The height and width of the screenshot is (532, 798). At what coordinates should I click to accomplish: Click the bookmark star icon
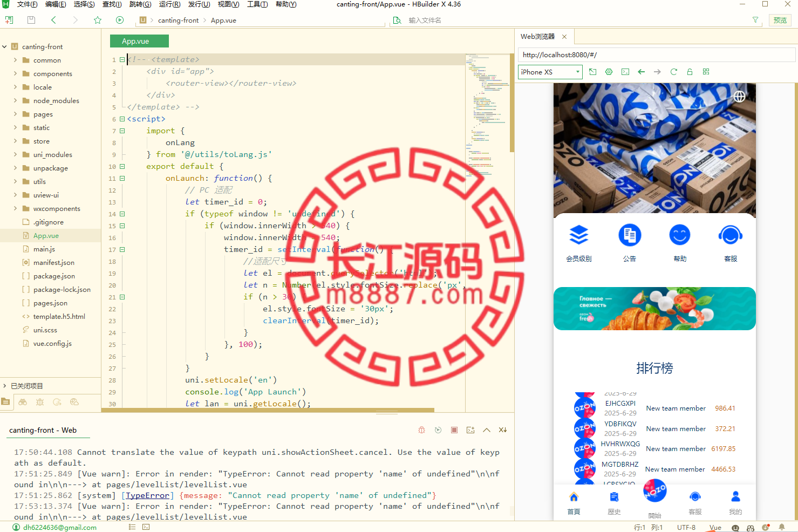pos(98,20)
